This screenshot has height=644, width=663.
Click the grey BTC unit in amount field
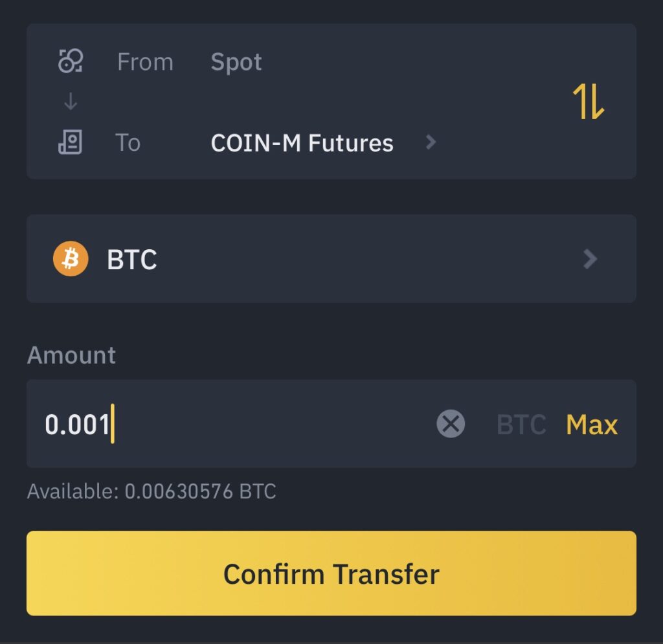pyautogui.click(x=521, y=424)
